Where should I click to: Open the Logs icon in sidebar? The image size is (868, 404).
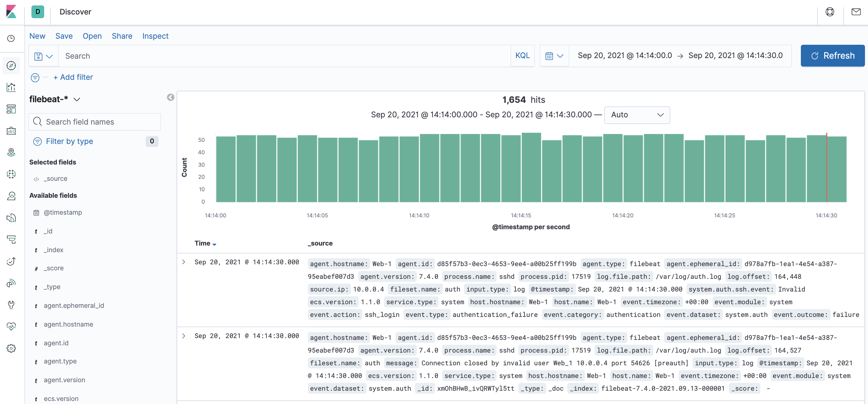(11, 218)
